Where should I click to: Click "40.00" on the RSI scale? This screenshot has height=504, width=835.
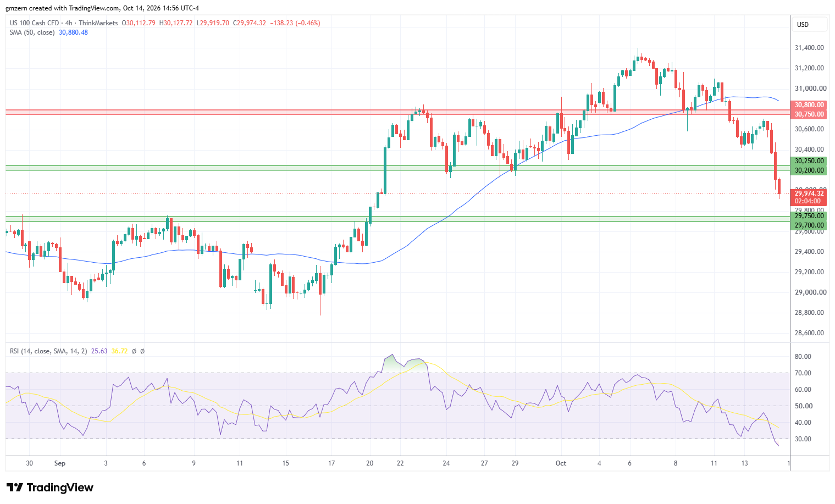click(x=803, y=423)
